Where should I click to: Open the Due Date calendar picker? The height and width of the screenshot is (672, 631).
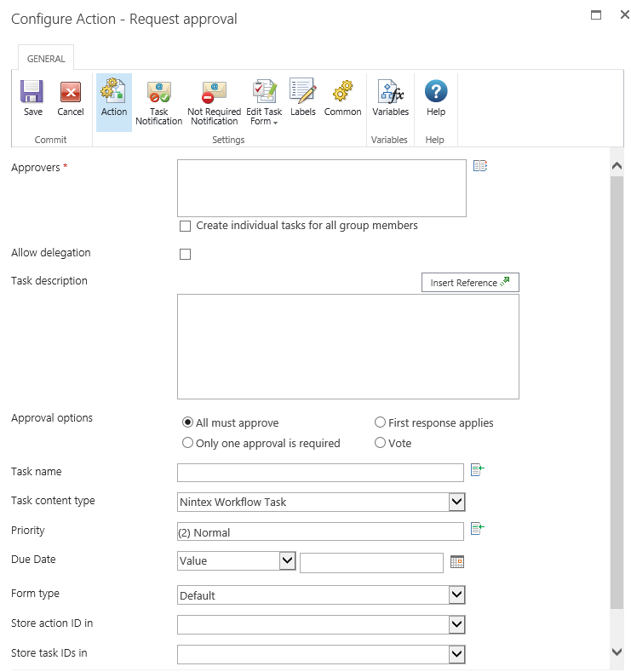[457, 562]
